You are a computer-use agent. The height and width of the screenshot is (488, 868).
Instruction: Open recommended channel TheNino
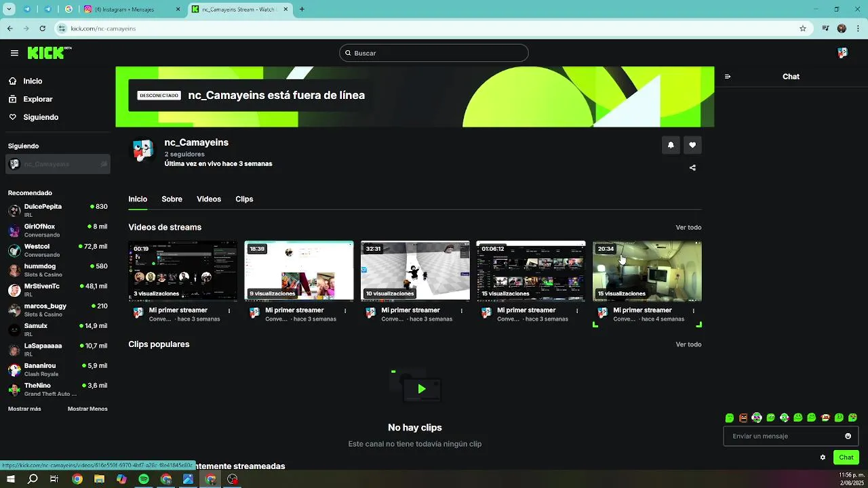point(58,389)
